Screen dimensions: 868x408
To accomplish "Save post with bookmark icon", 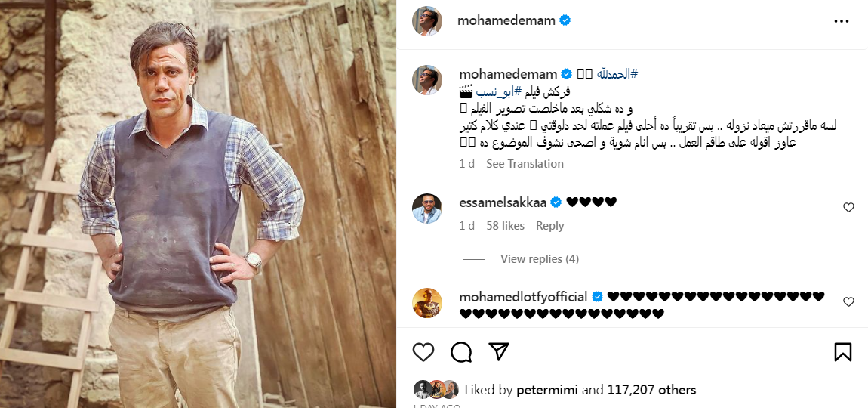I will 842,352.
